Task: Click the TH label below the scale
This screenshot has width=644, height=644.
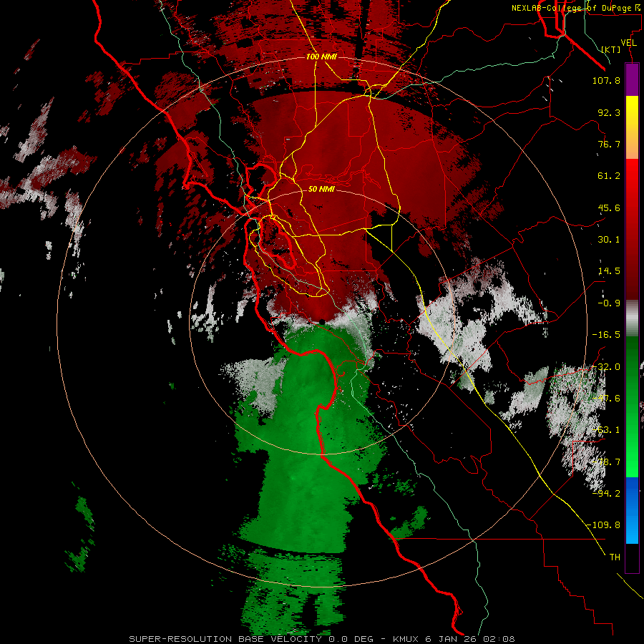Action: coord(615,557)
